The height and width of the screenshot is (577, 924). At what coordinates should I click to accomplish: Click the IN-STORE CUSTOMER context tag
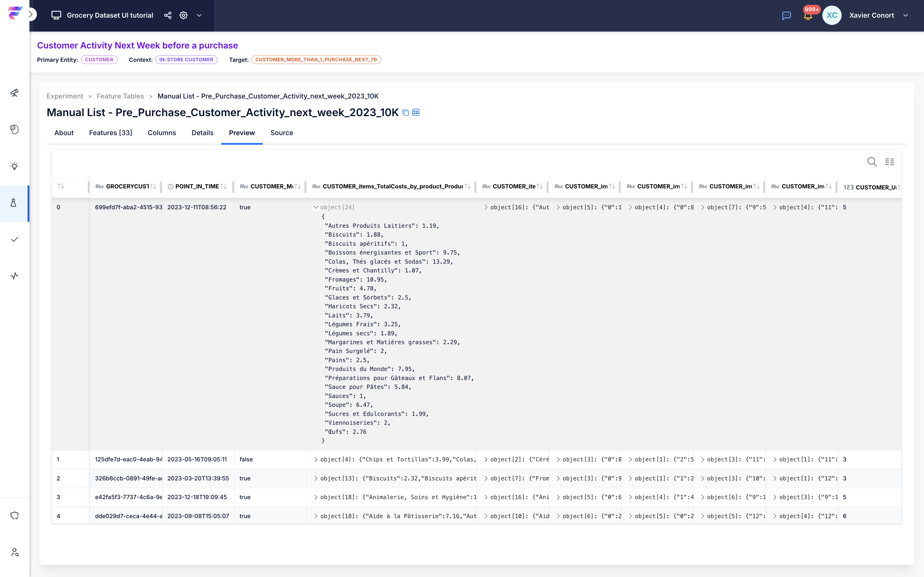tap(186, 59)
